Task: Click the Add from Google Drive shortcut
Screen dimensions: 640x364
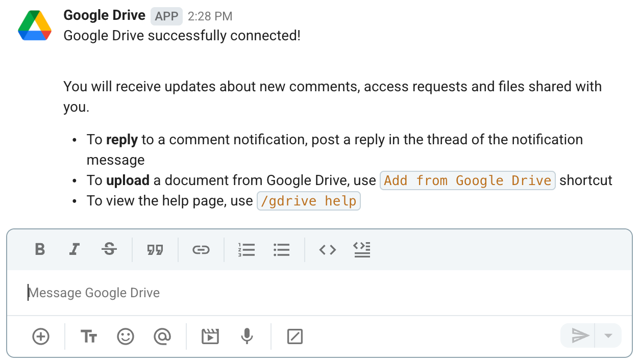Action: [467, 180]
